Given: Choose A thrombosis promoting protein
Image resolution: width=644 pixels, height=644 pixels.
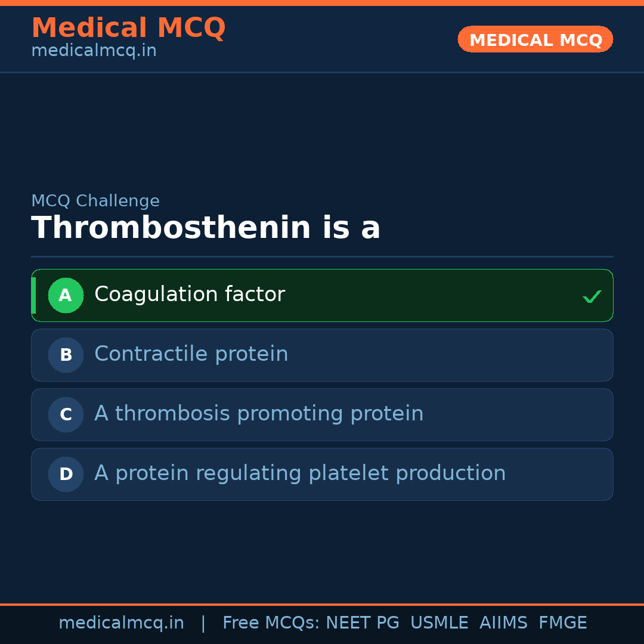Looking at the screenshot, I should pos(259,414).
